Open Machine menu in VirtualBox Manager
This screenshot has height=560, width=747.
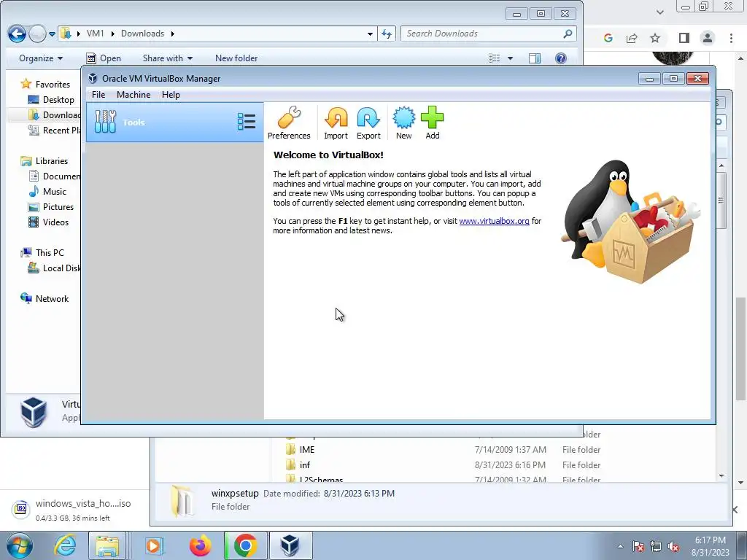click(133, 95)
